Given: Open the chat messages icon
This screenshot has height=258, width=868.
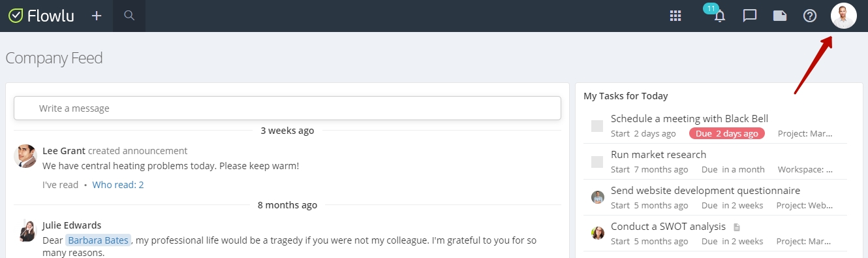Looking at the screenshot, I should [750, 16].
